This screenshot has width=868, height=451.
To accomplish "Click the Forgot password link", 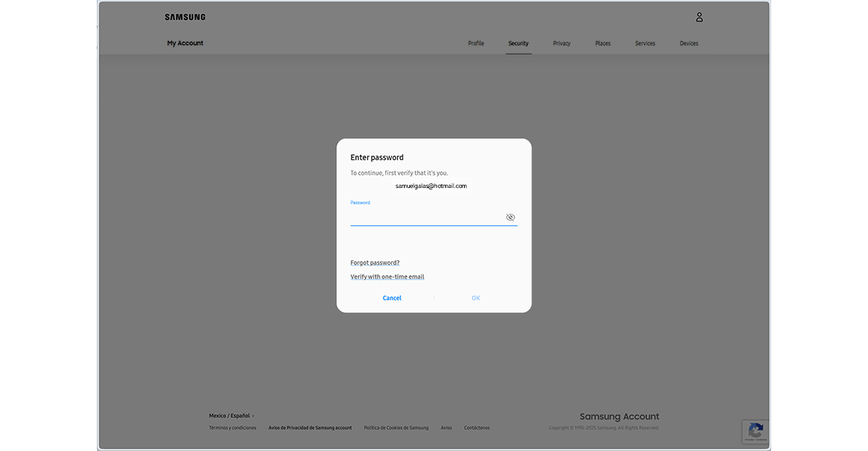I will pos(375,262).
